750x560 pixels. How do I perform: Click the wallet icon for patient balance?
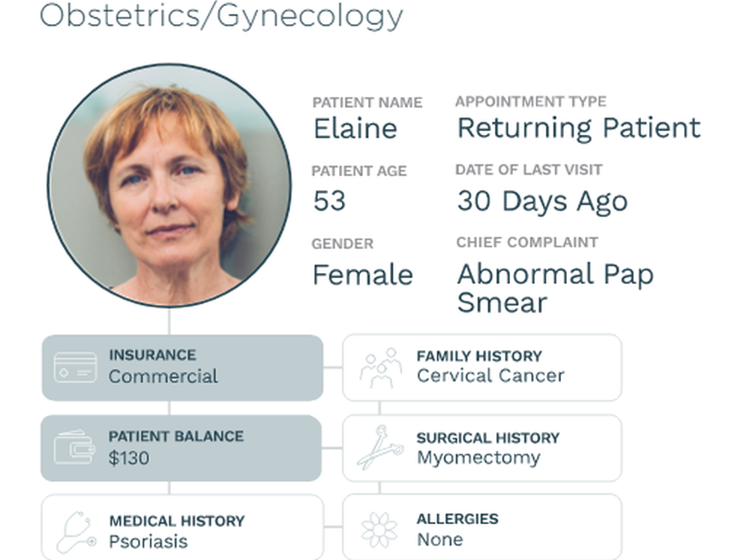pyautogui.click(x=74, y=447)
